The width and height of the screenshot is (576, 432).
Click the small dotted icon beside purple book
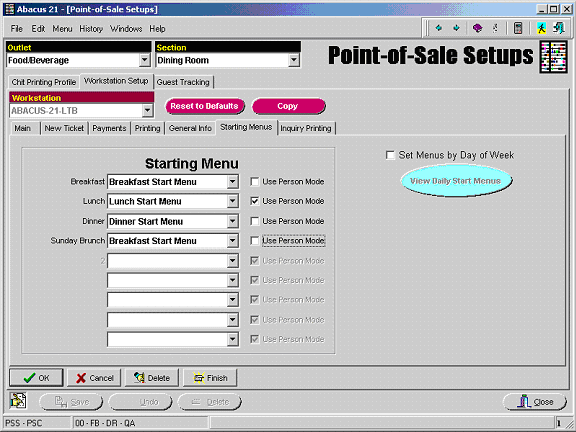[495, 28]
